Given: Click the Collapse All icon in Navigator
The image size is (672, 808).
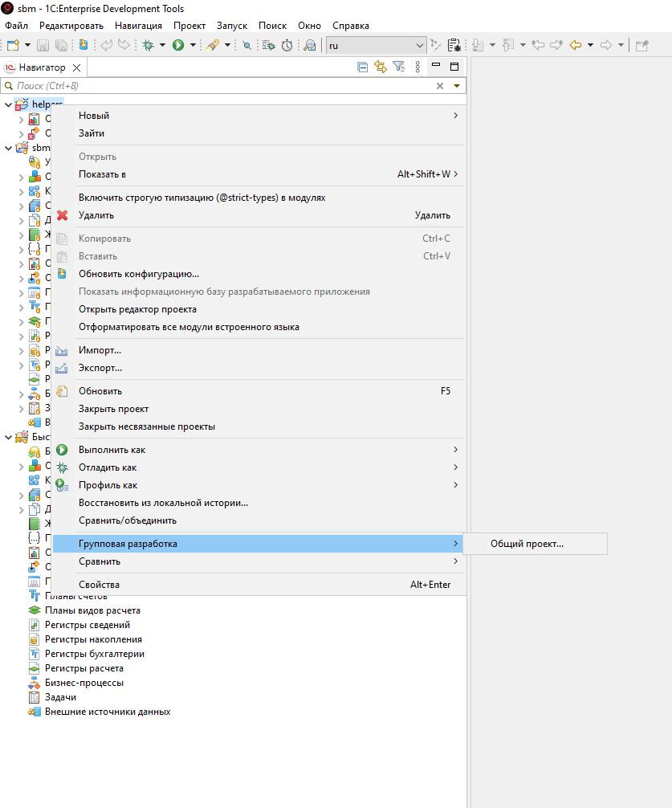Looking at the screenshot, I should point(362,67).
